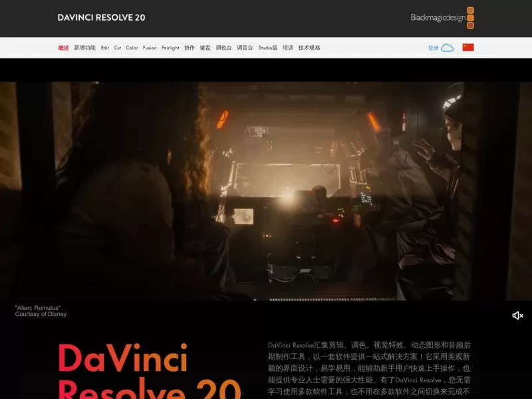Viewport: 532px width, 399px height.
Task: Unmute the background video via speaker icon
Action: (519, 317)
